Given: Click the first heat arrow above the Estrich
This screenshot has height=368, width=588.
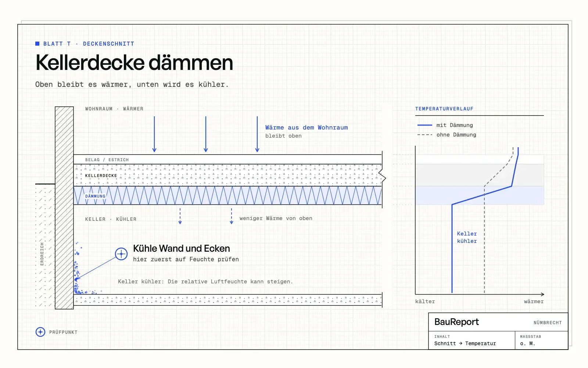Looking at the screenshot, I should 154,134.
